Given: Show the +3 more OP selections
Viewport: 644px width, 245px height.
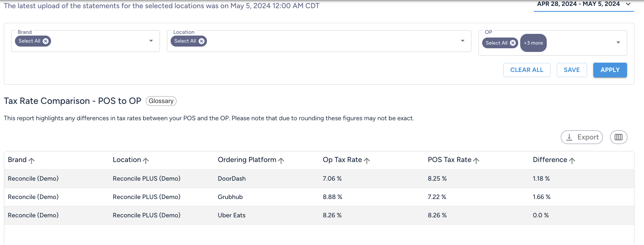Looking at the screenshot, I should (x=533, y=43).
